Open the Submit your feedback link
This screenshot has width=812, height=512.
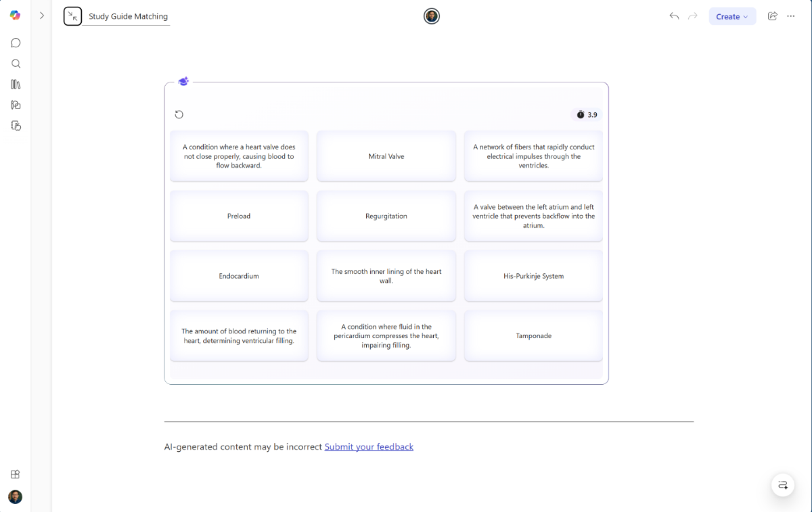[369, 447]
